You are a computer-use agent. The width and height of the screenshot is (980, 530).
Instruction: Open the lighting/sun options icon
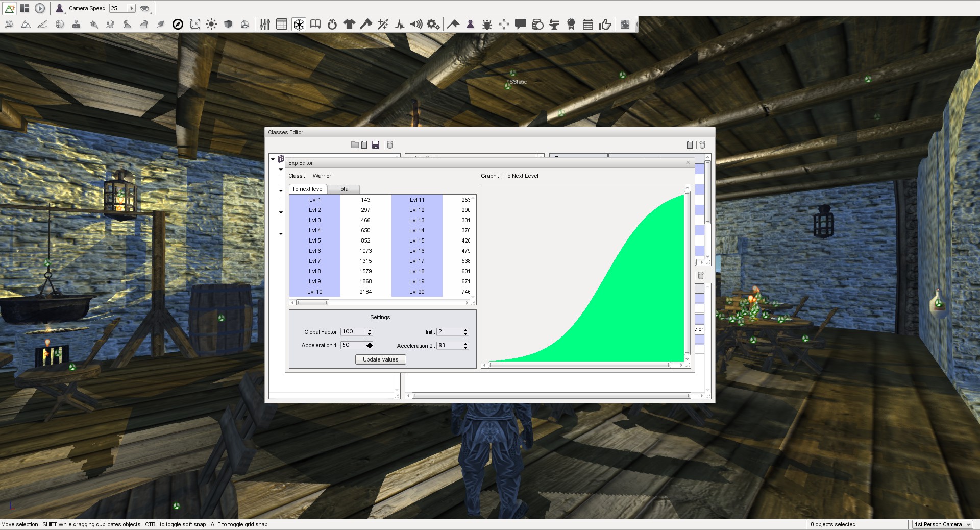[212, 24]
